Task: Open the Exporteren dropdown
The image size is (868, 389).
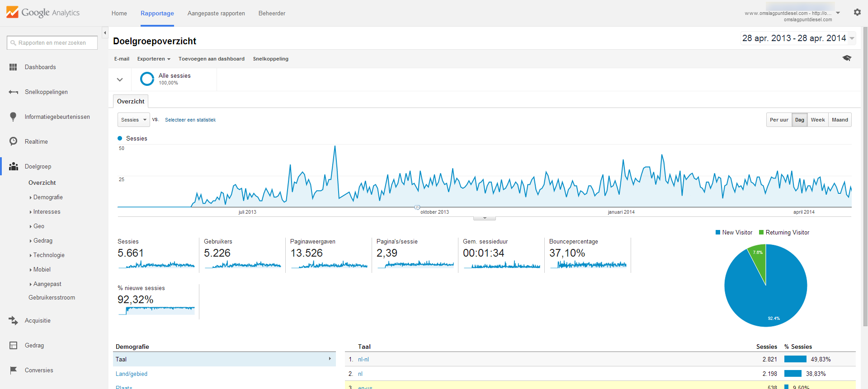Action: click(x=154, y=59)
